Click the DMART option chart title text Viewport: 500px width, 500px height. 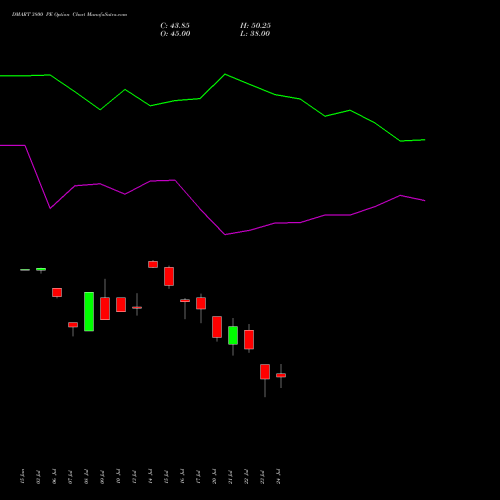(x=69, y=15)
